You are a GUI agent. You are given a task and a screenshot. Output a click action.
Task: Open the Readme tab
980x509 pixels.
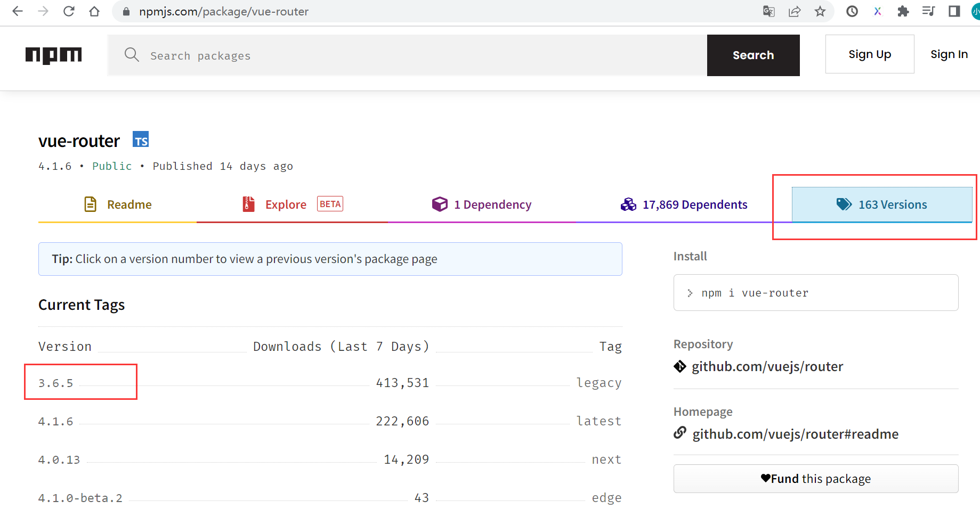tap(117, 204)
